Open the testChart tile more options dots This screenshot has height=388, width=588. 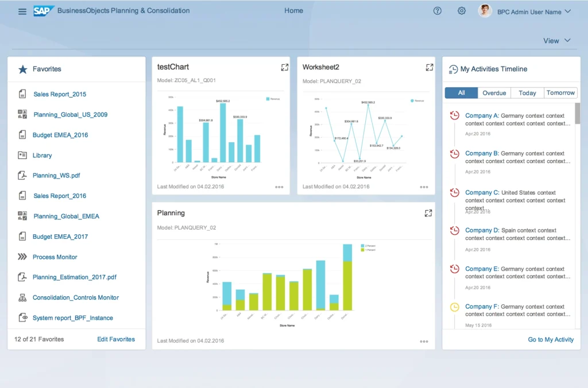pos(280,187)
